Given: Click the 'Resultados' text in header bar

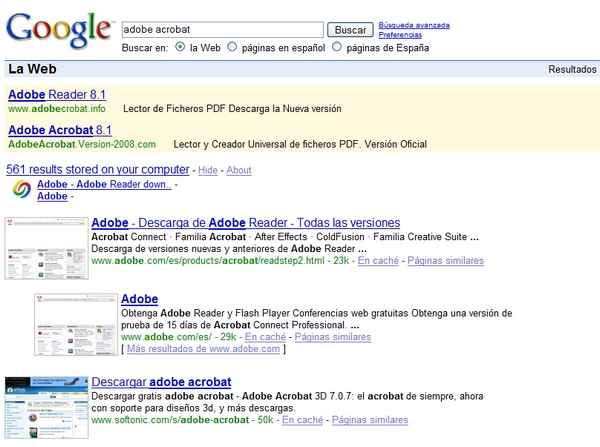Looking at the screenshot, I should 572,69.
